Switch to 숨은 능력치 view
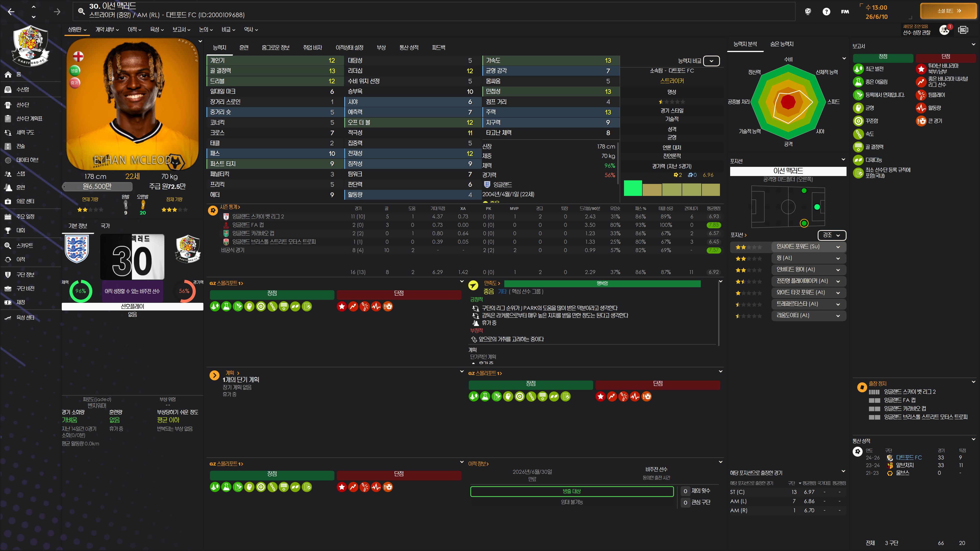 tap(782, 44)
